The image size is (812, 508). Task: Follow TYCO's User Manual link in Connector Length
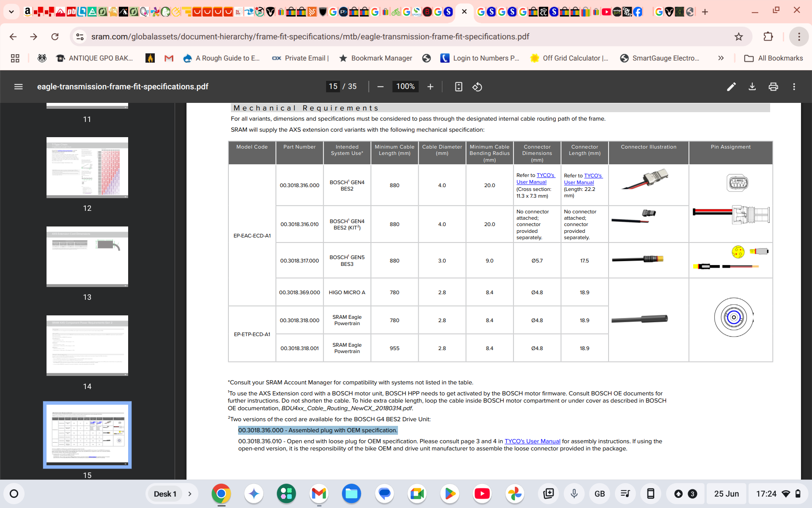tap(582, 179)
